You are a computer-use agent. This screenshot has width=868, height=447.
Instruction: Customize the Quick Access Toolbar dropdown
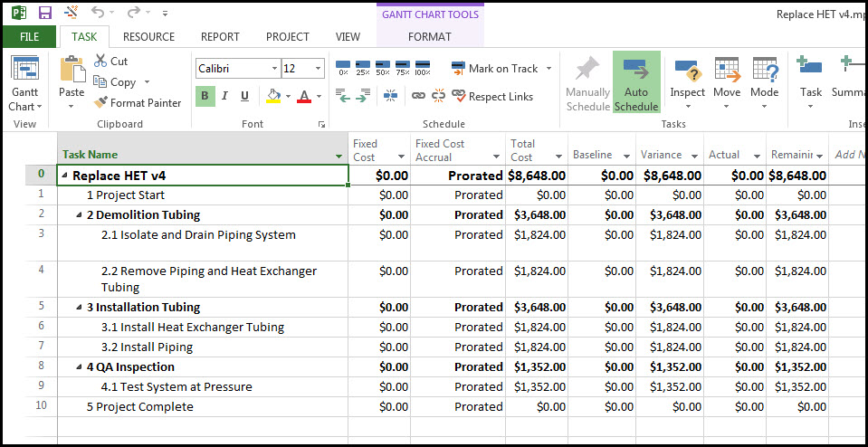(x=166, y=13)
